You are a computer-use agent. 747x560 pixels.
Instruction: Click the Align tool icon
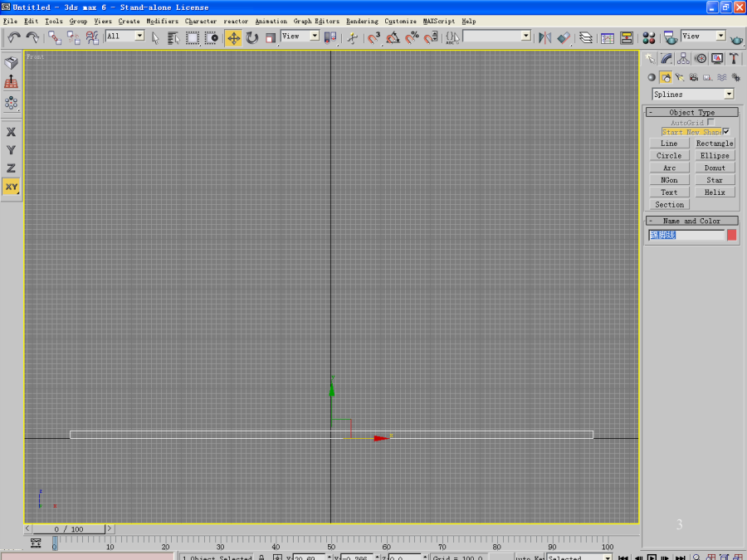point(564,37)
